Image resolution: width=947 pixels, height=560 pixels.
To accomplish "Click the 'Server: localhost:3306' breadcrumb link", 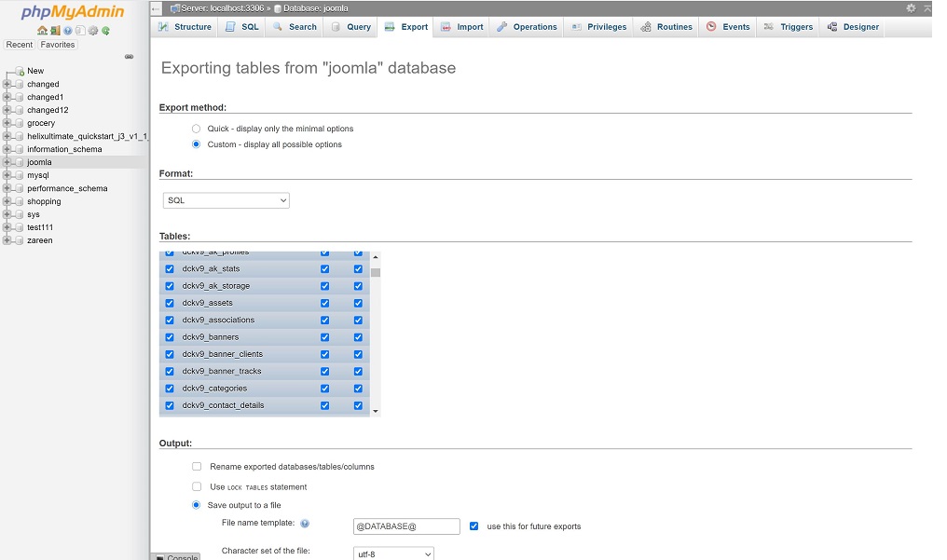I will tap(222, 8).
